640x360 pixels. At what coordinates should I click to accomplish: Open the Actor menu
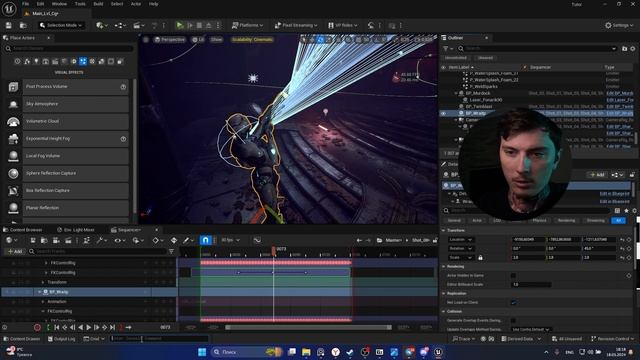[136, 4]
